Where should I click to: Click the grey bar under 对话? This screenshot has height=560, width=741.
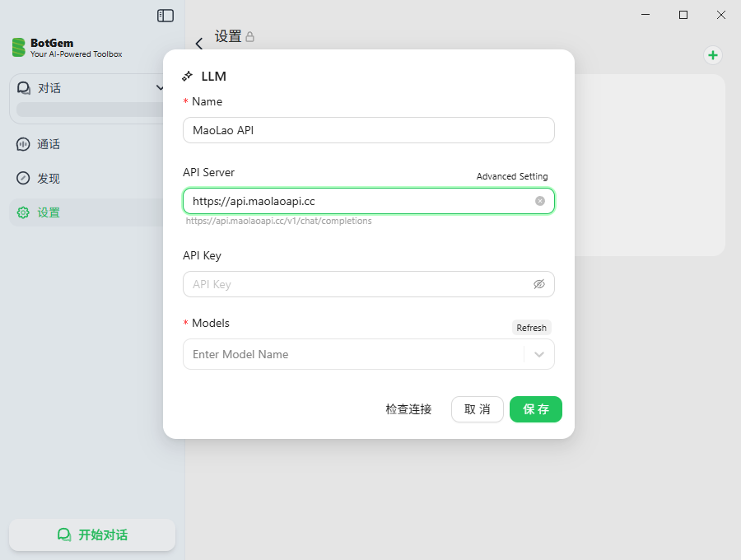tap(90, 110)
